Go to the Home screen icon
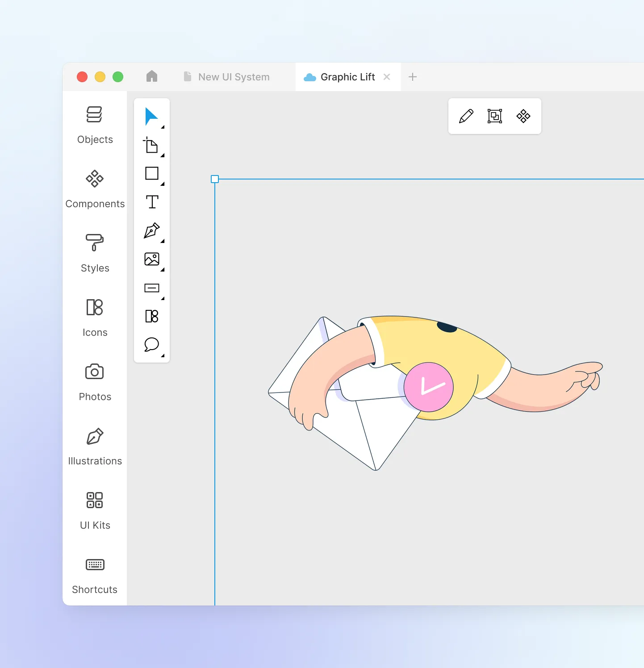 [152, 76]
